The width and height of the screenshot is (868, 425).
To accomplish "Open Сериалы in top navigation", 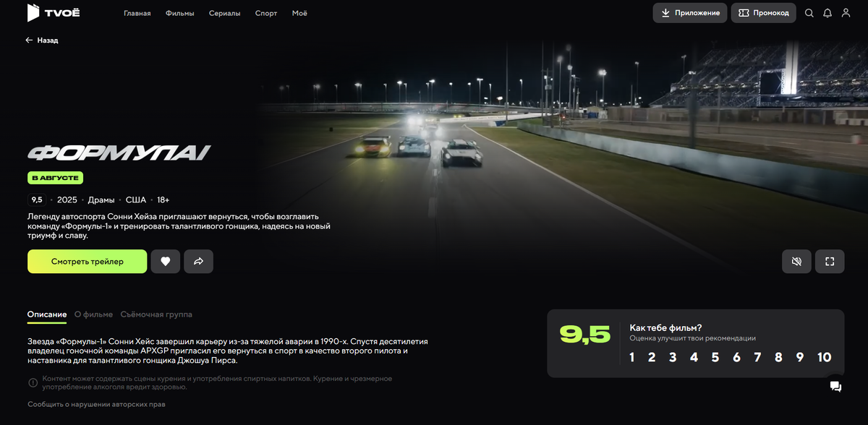I will [x=225, y=13].
